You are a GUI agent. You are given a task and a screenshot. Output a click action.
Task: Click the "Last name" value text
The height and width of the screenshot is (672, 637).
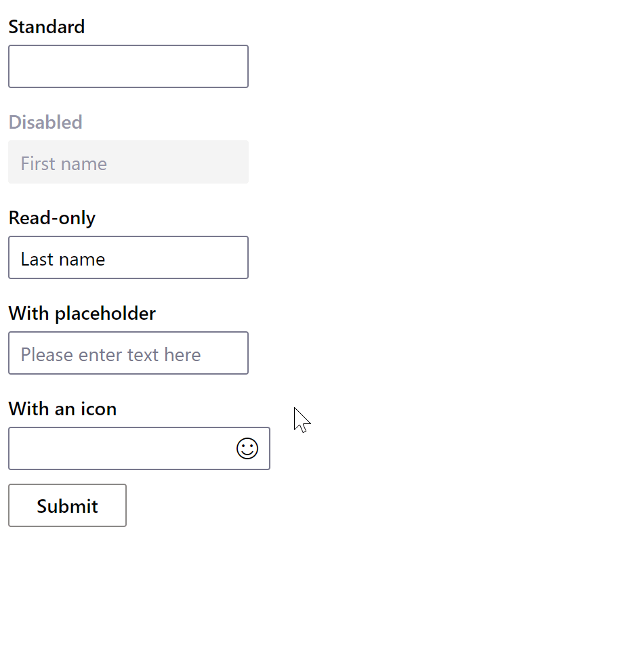63,259
